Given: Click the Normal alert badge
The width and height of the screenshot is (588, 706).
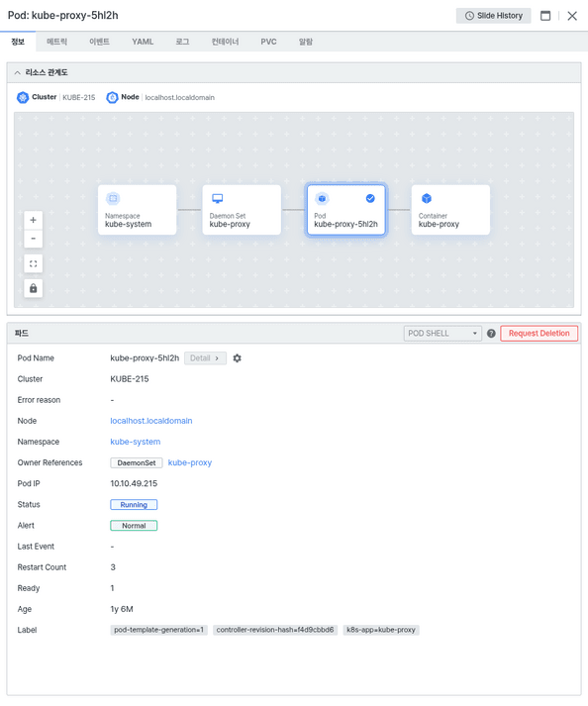Looking at the screenshot, I should coord(134,526).
